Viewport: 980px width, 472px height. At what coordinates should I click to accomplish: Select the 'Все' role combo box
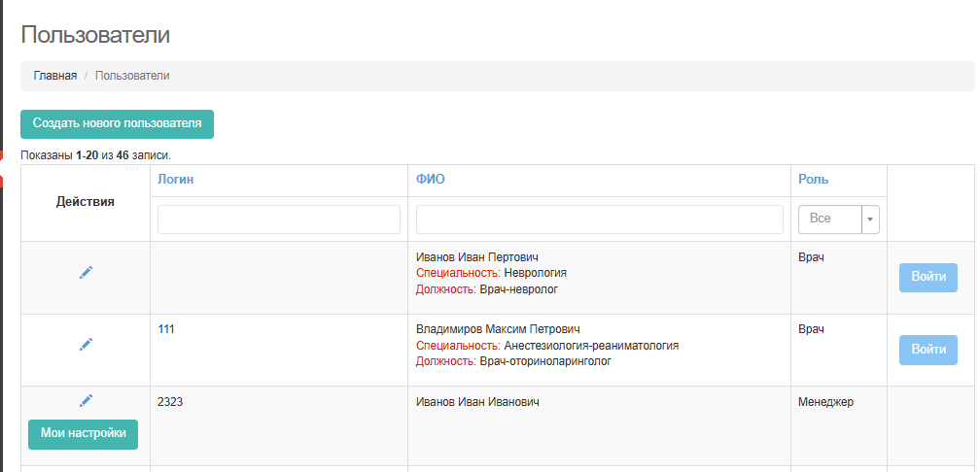829,219
